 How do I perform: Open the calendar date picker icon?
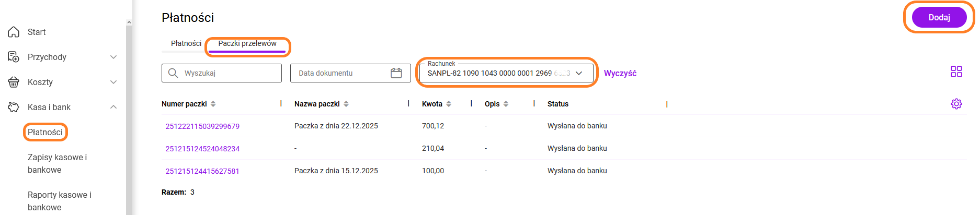pos(396,73)
